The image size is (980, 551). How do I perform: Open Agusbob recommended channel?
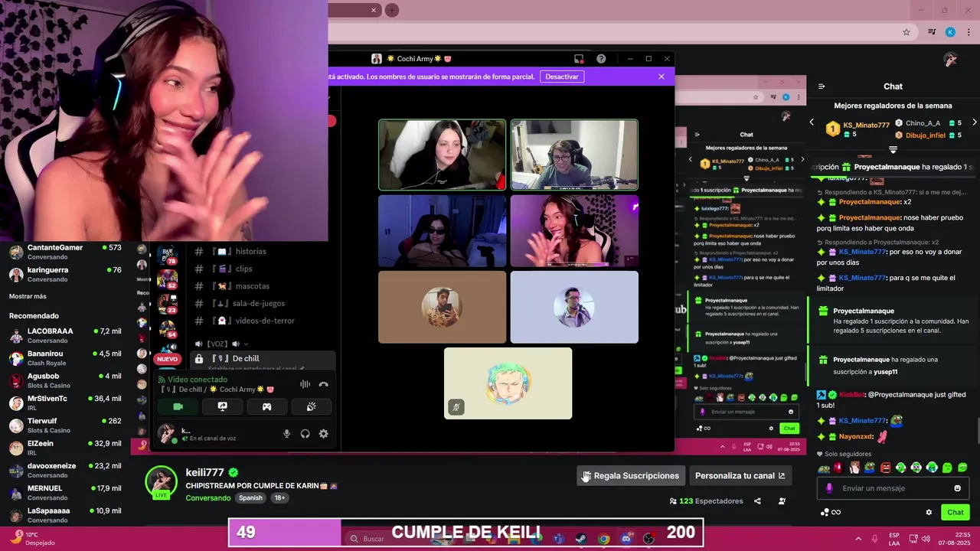66,380
